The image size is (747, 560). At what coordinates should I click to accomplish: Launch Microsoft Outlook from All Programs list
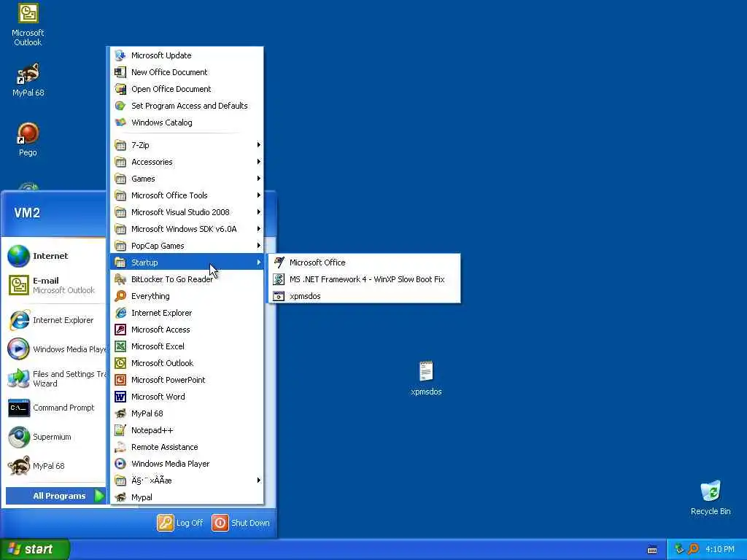(187, 363)
